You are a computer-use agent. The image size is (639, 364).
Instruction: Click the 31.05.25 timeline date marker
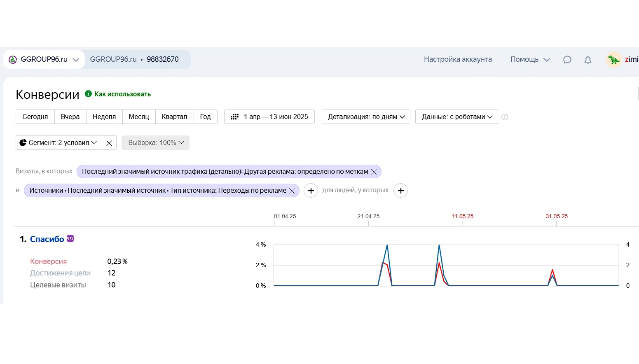tap(557, 216)
